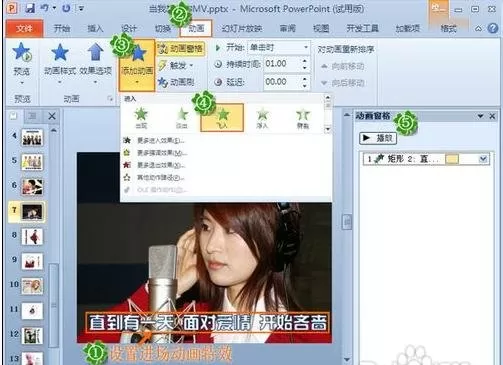The width and height of the screenshot is (503, 365).
Task: Click the PowerPoint Help question mark icon
Action: tap(493, 28)
